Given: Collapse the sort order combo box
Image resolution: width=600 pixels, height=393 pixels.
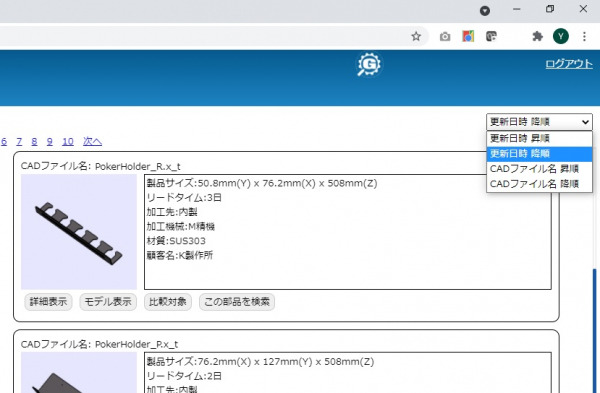Looking at the screenshot, I should pyautogui.click(x=539, y=122).
